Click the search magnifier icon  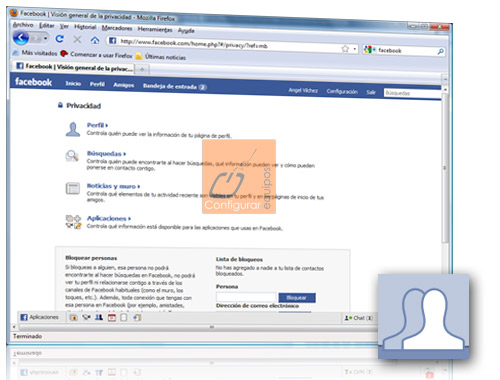pos(441,51)
